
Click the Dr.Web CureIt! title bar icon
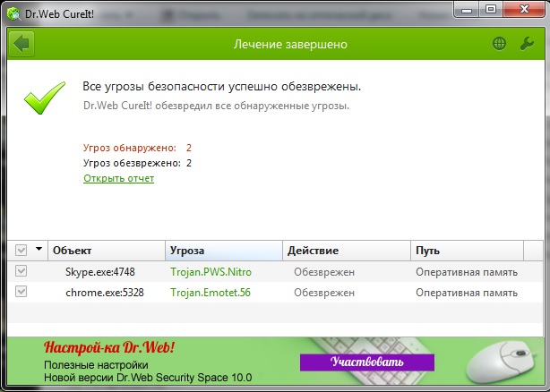pos(12,13)
